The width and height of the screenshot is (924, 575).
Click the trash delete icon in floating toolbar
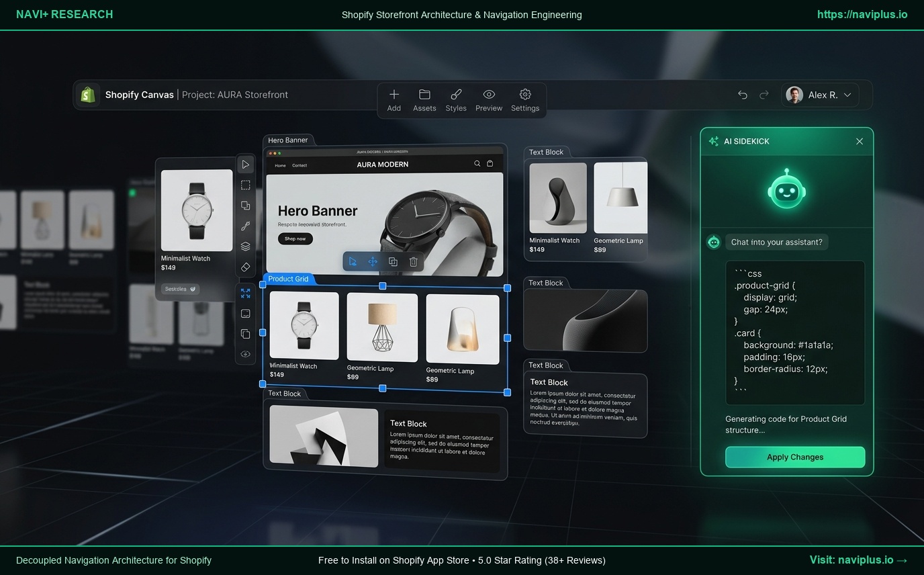coord(414,262)
